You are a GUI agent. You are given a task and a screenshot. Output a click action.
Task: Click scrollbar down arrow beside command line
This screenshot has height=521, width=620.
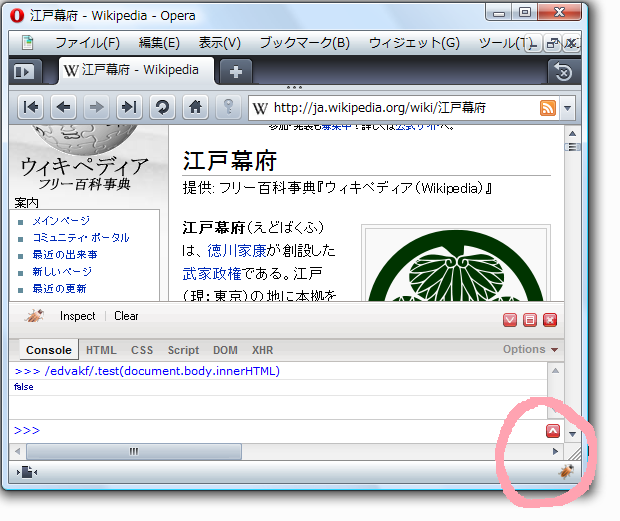pyautogui.click(x=572, y=434)
